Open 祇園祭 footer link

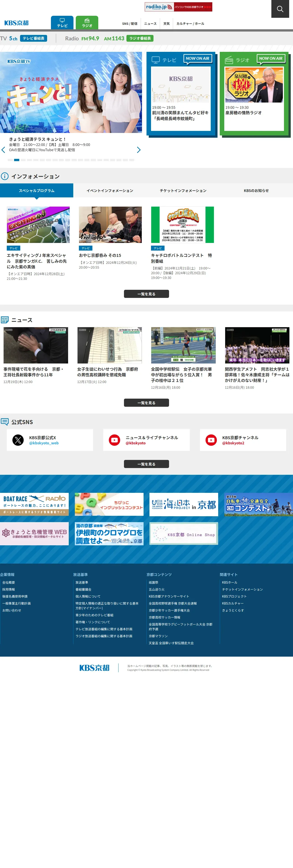click(x=153, y=582)
